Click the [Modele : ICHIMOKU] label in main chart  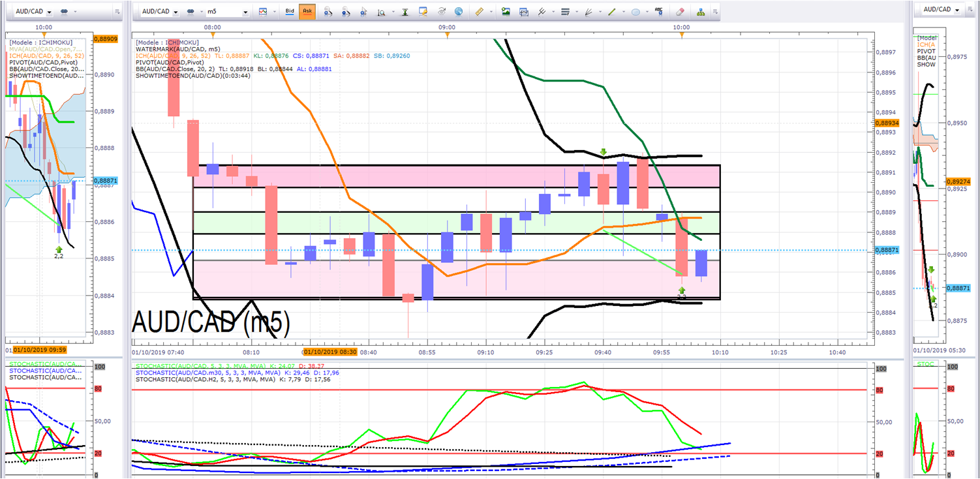click(167, 42)
